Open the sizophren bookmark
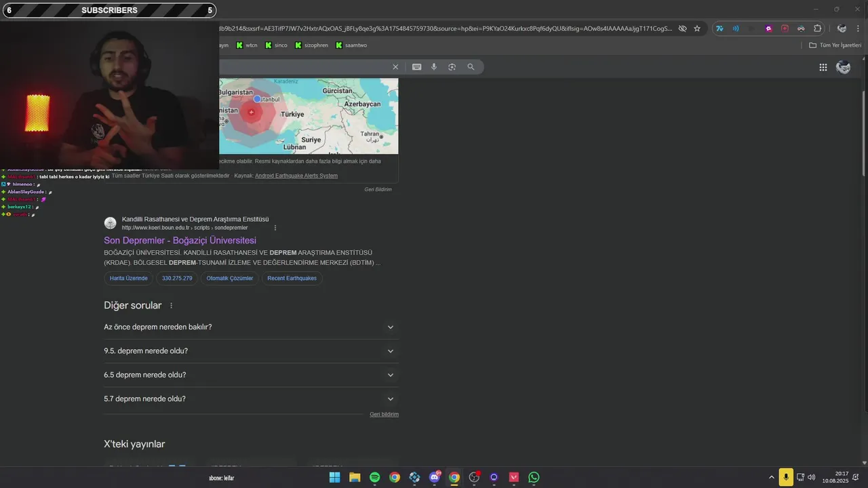 point(311,45)
